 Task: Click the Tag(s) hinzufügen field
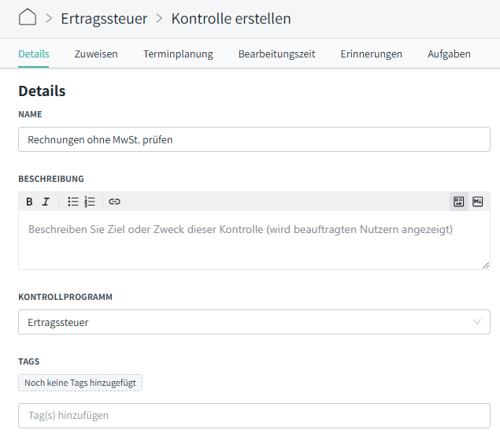254,416
